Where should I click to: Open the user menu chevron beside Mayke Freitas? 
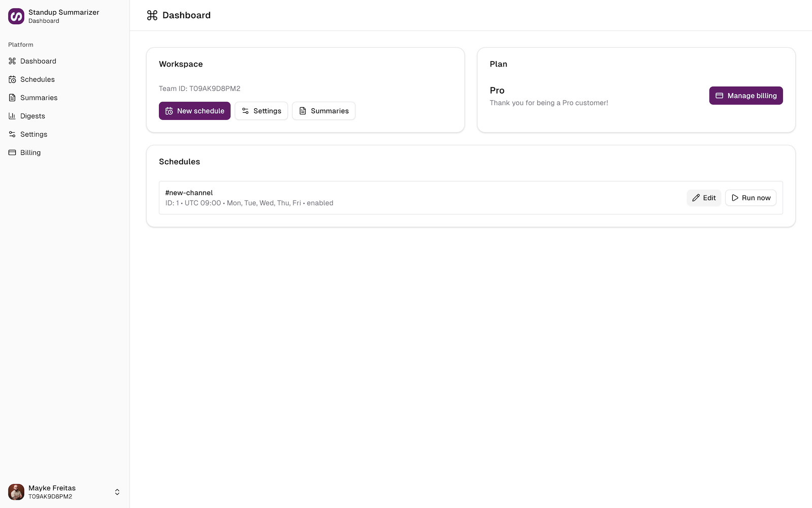tap(117, 492)
